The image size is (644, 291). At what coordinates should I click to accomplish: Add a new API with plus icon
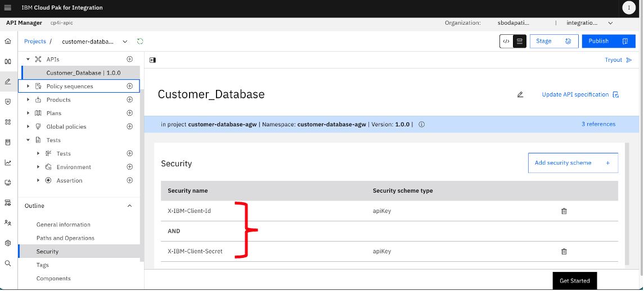[x=130, y=59]
